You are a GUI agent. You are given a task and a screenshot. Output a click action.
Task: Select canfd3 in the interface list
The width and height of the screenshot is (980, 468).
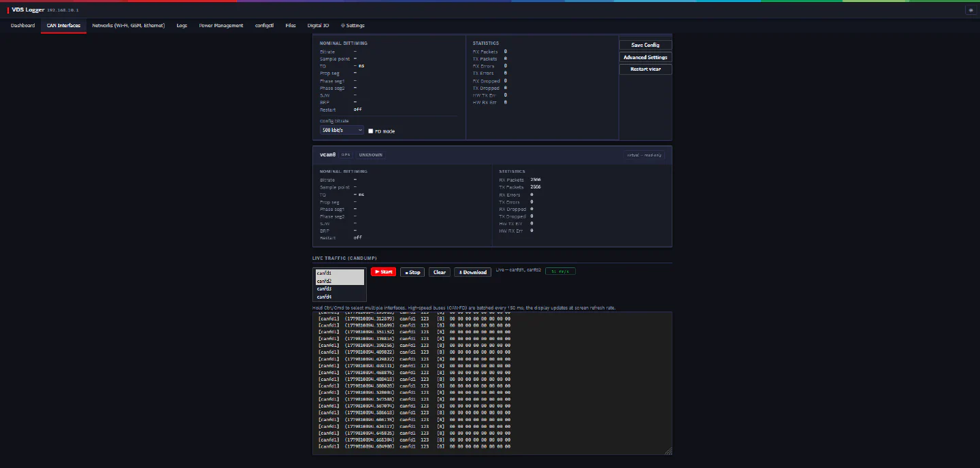coord(339,289)
